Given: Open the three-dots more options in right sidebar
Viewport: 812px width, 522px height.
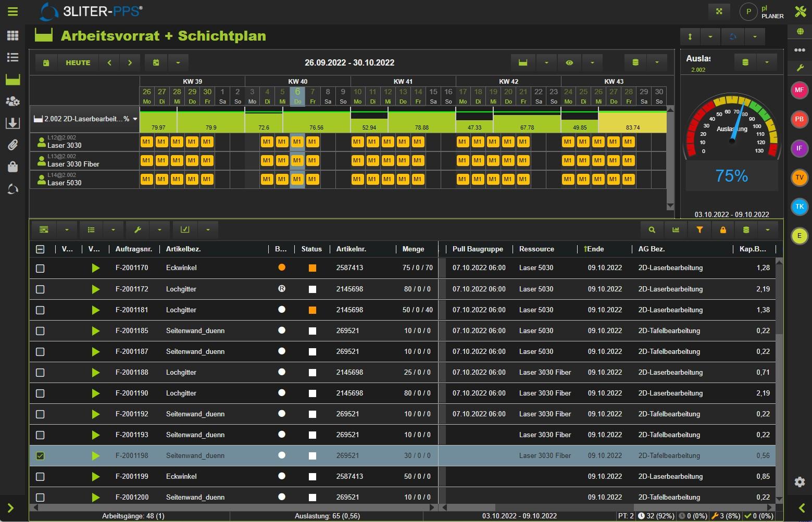Looking at the screenshot, I should click(799, 50).
